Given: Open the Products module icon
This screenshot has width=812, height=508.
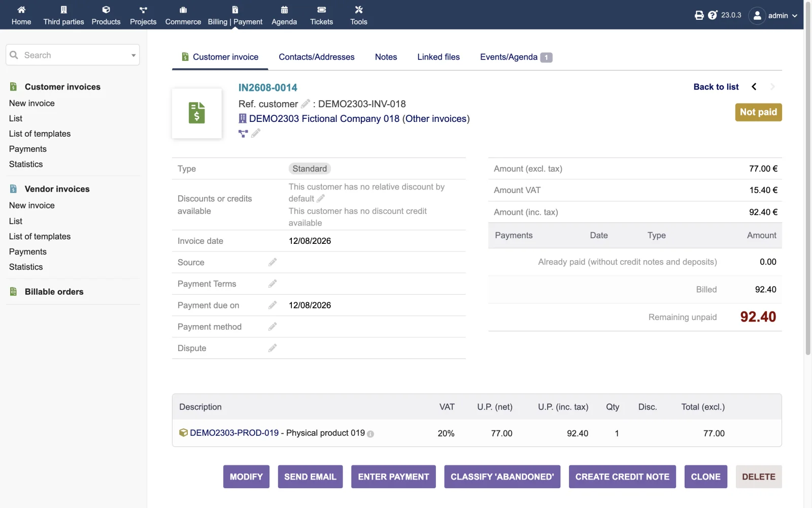Looking at the screenshot, I should point(106,10).
